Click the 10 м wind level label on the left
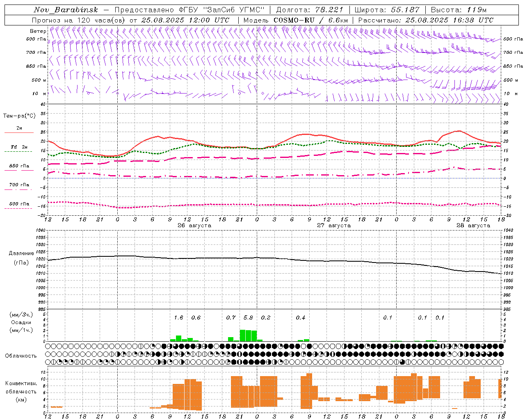 pyautogui.click(x=39, y=94)
